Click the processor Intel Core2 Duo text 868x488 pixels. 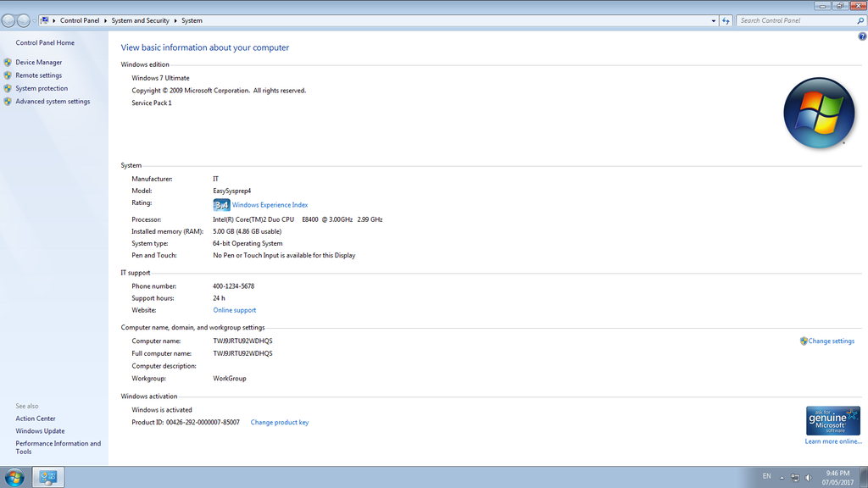click(x=298, y=219)
